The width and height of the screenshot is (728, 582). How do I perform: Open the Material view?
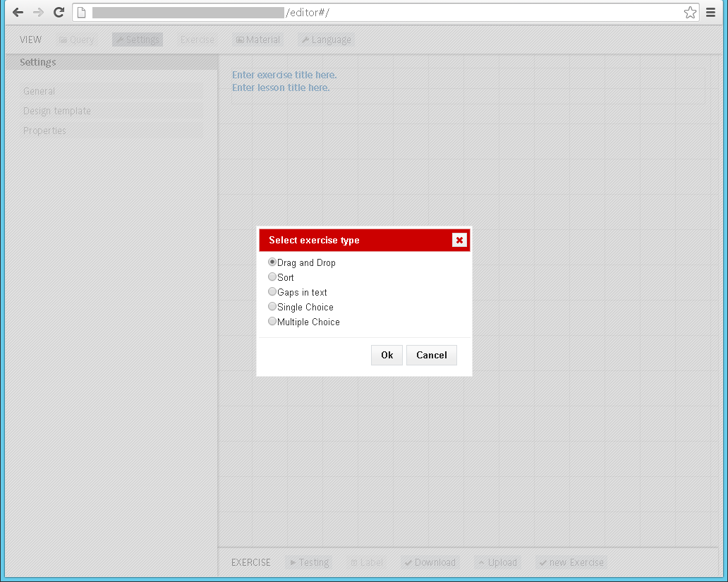tap(258, 40)
